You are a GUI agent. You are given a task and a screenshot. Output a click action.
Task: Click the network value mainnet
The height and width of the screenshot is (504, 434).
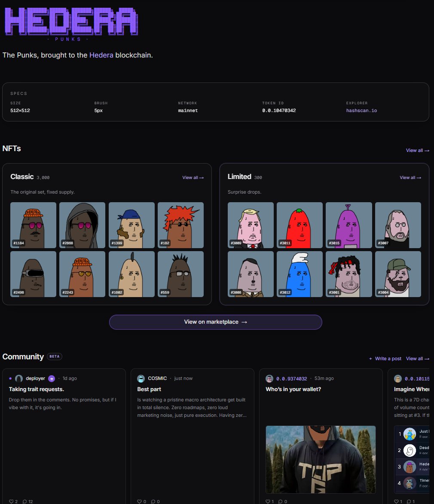188,111
